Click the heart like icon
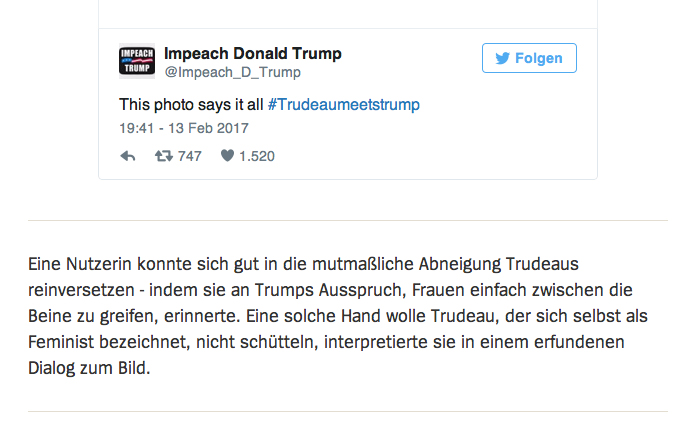 point(227,156)
